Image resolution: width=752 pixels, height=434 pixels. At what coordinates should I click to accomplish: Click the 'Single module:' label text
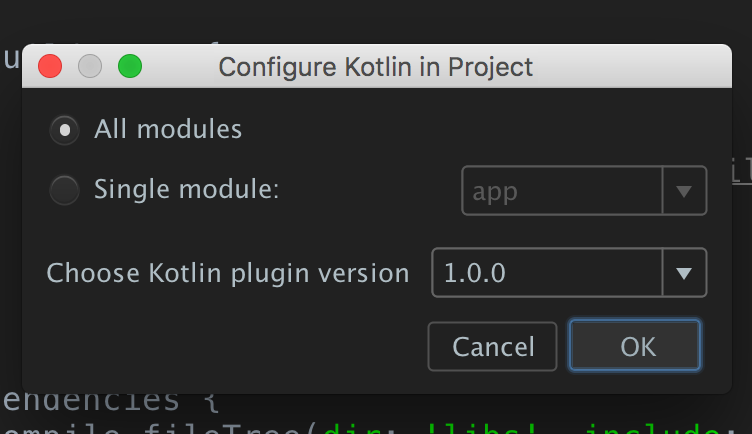[x=186, y=189]
